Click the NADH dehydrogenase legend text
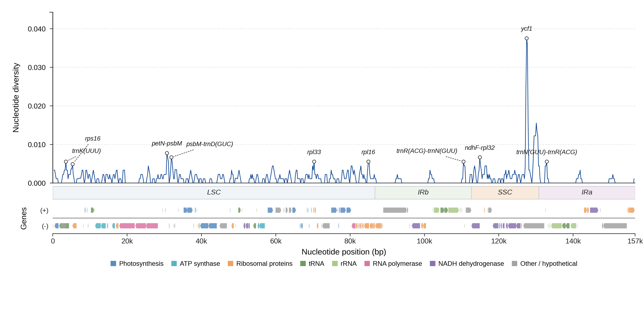This screenshot has width=644, height=313. point(471,264)
